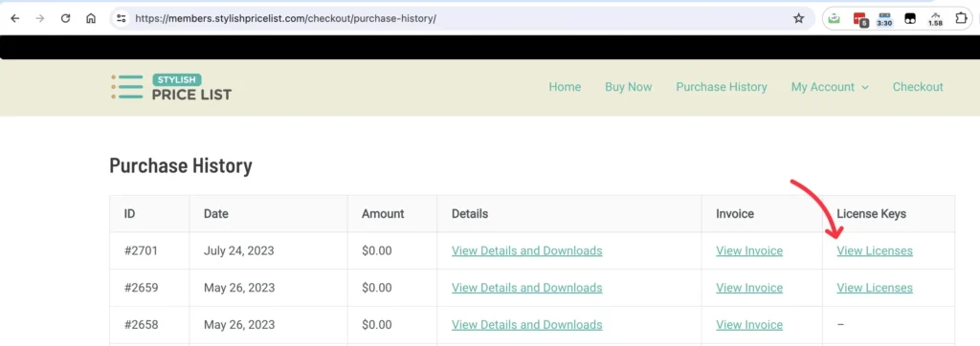Open Purchase History nav item
980x346 pixels.
pyautogui.click(x=722, y=87)
